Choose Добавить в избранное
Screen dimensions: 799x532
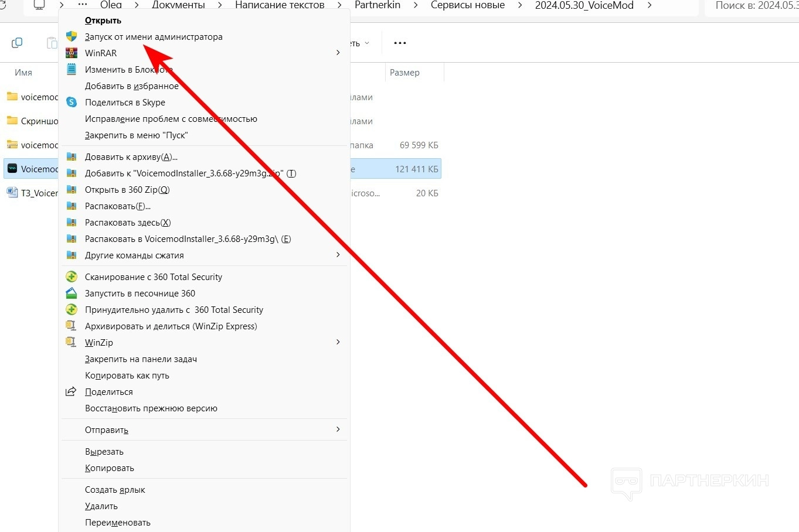[132, 86]
